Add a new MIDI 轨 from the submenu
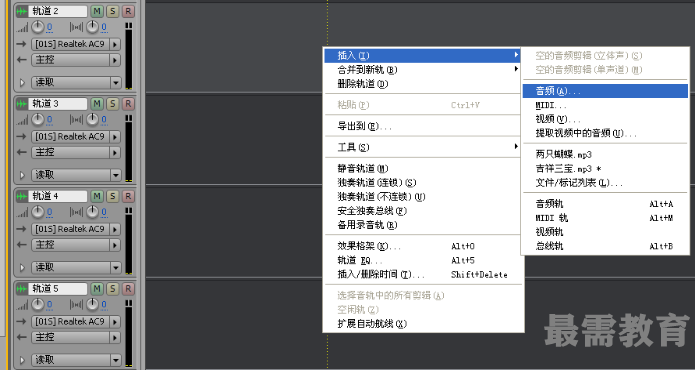This screenshot has width=696, height=370. [605, 218]
